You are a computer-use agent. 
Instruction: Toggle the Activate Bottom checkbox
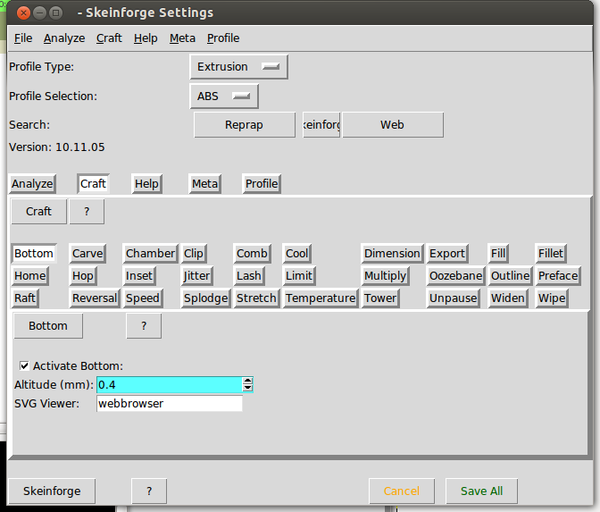[x=24, y=366]
